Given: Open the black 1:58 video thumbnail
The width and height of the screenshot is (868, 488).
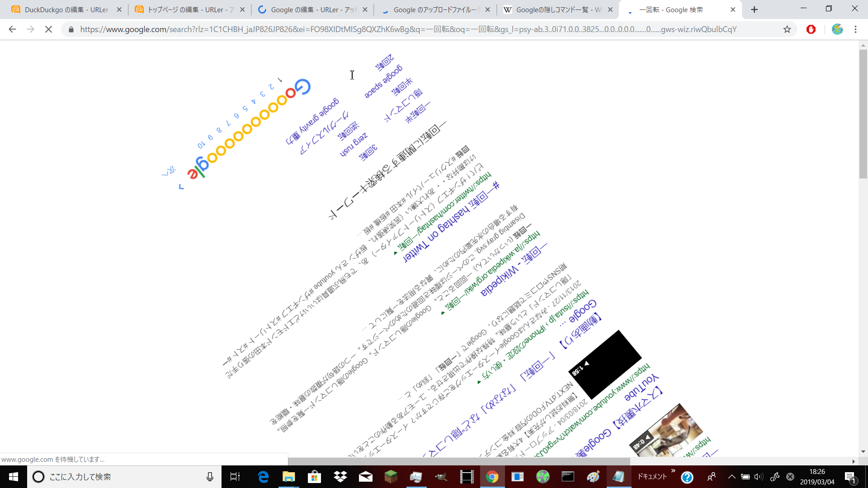Looking at the screenshot, I should (605, 364).
